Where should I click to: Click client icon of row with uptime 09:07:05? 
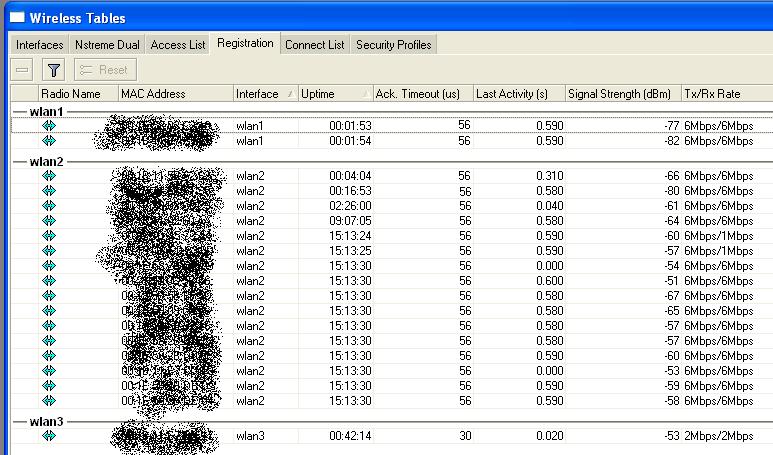click(x=49, y=221)
